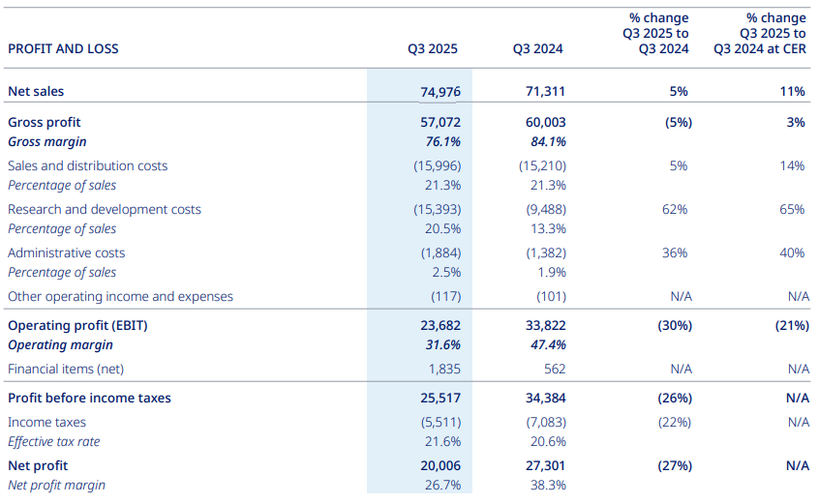Click the (101) other operating value
This screenshot has width=819, height=504.
552,296
